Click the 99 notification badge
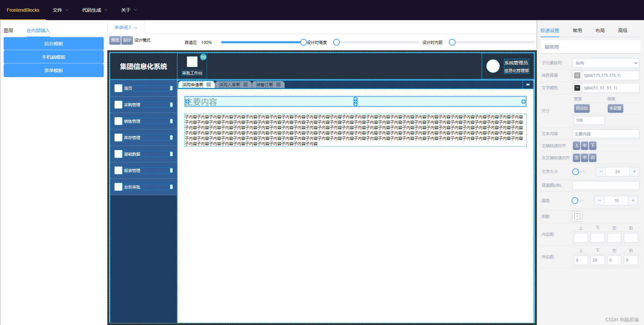This screenshot has height=325, width=644. 203,57
